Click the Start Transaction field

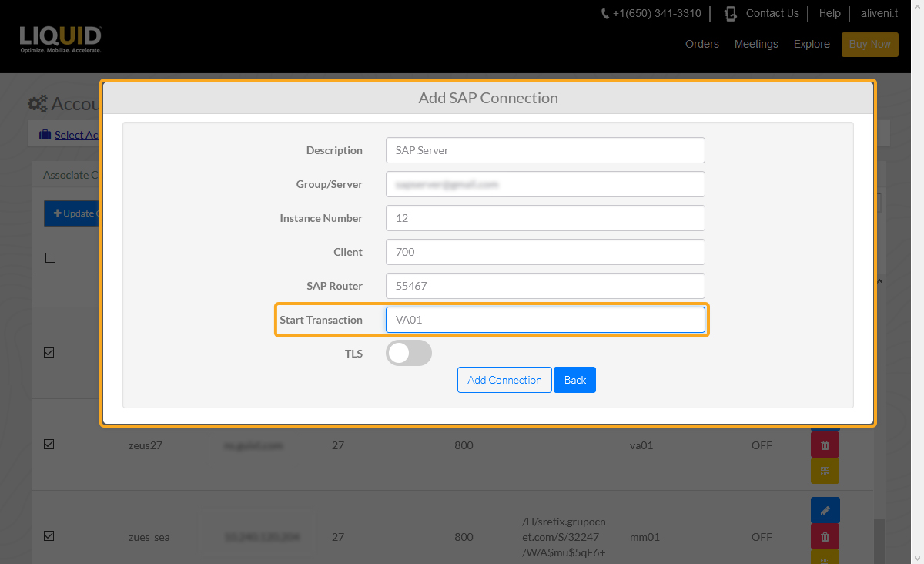tap(545, 320)
